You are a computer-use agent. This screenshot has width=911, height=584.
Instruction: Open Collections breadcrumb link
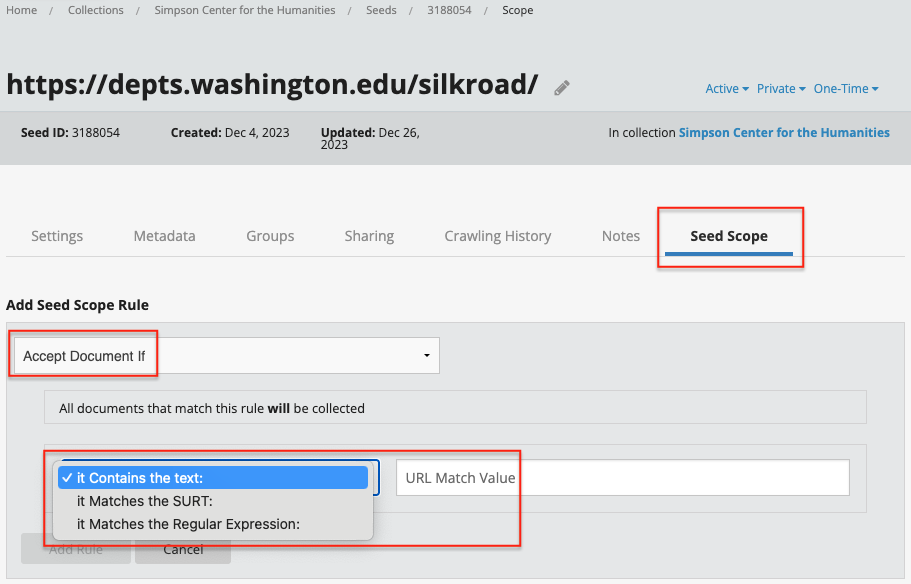coord(96,10)
